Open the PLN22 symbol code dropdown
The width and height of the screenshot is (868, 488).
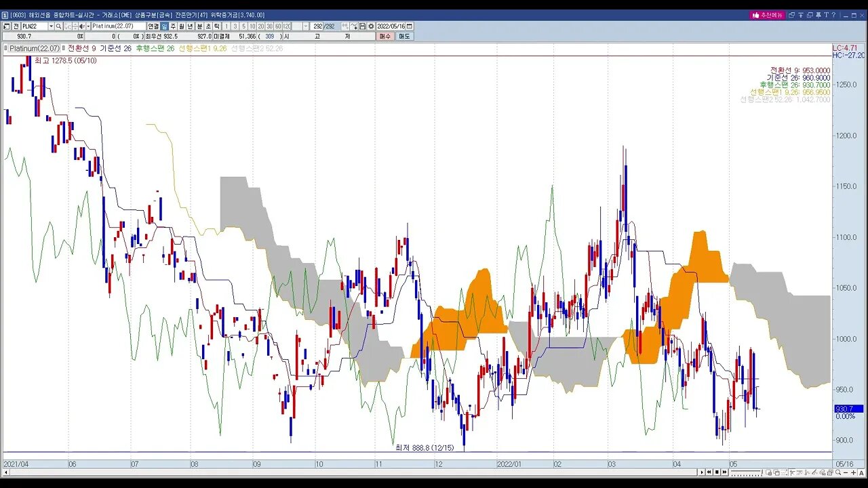[51, 26]
